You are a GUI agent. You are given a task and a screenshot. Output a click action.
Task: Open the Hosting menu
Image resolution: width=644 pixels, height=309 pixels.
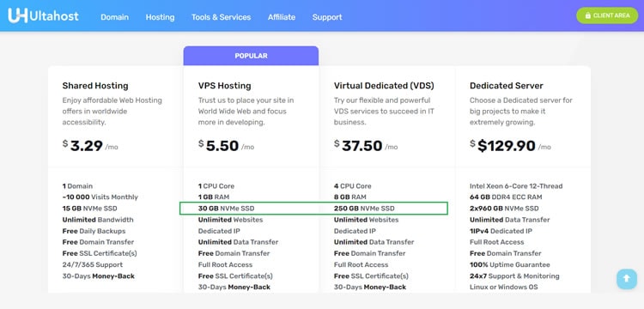[161, 17]
